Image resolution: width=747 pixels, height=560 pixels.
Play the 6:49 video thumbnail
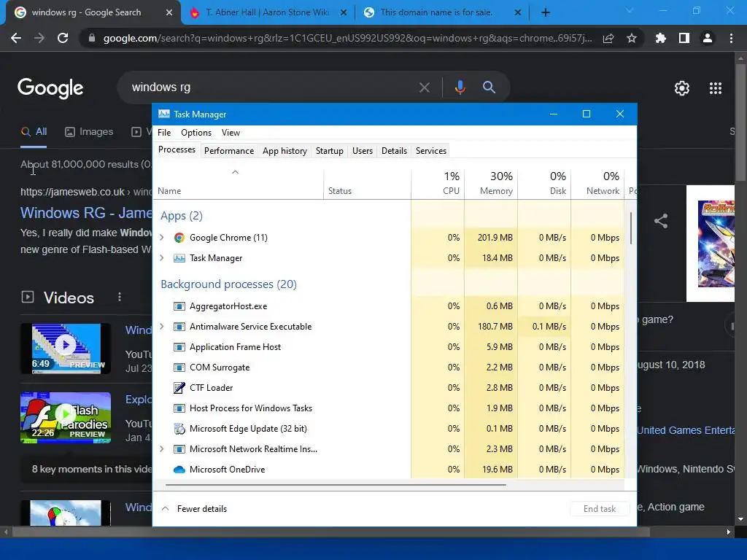pyautogui.click(x=66, y=349)
